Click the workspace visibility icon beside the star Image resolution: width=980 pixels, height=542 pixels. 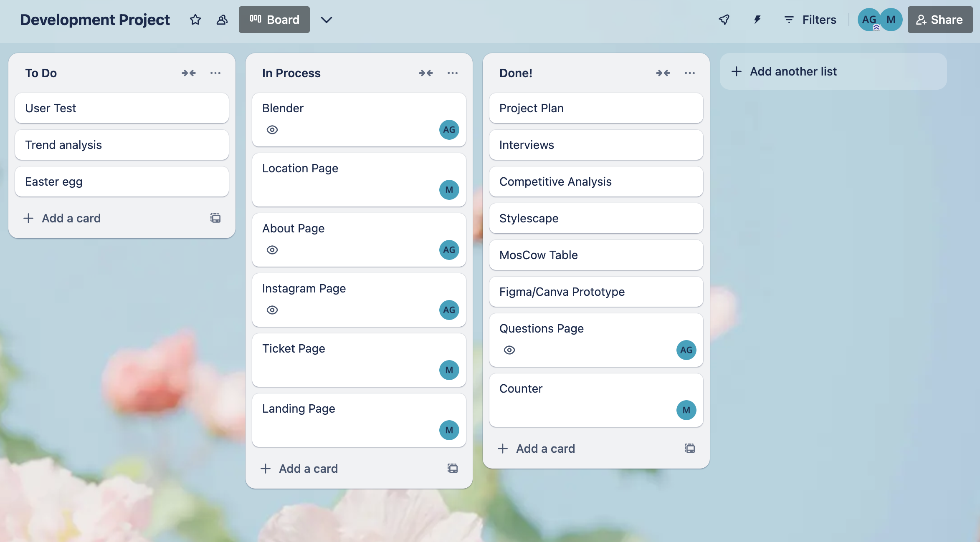[x=222, y=20]
